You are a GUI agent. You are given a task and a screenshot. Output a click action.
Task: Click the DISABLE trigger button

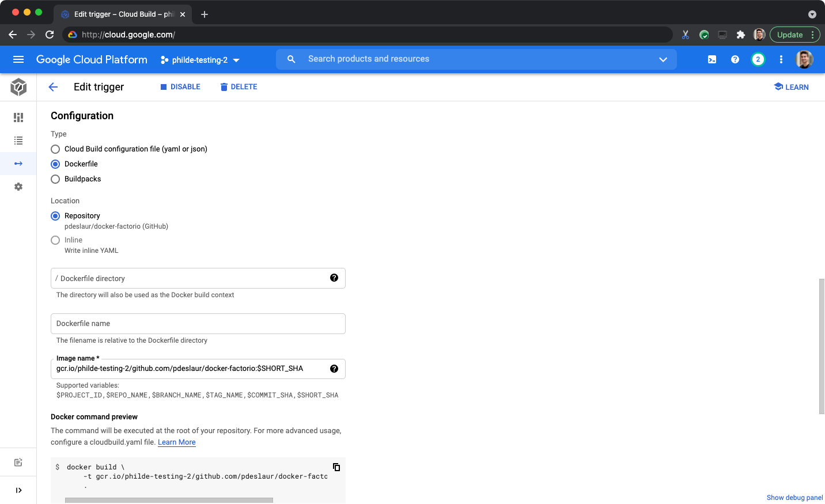click(180, 87)
